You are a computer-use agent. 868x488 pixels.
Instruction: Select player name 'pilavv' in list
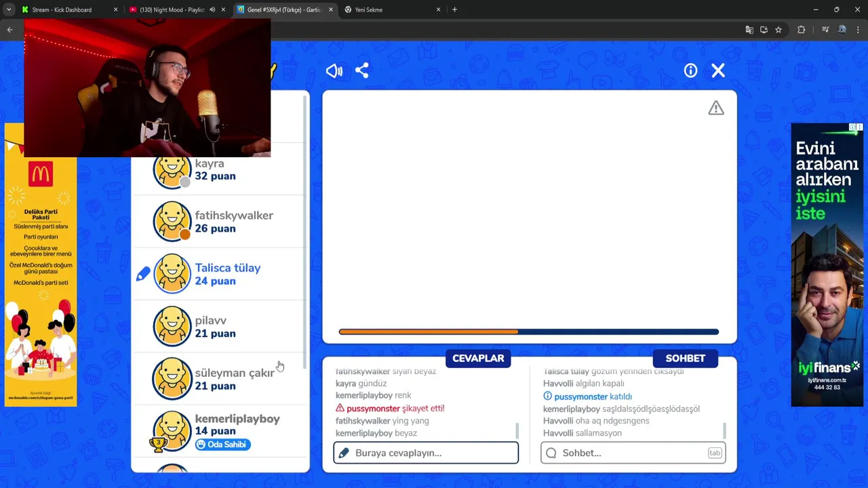coord(211,321)
